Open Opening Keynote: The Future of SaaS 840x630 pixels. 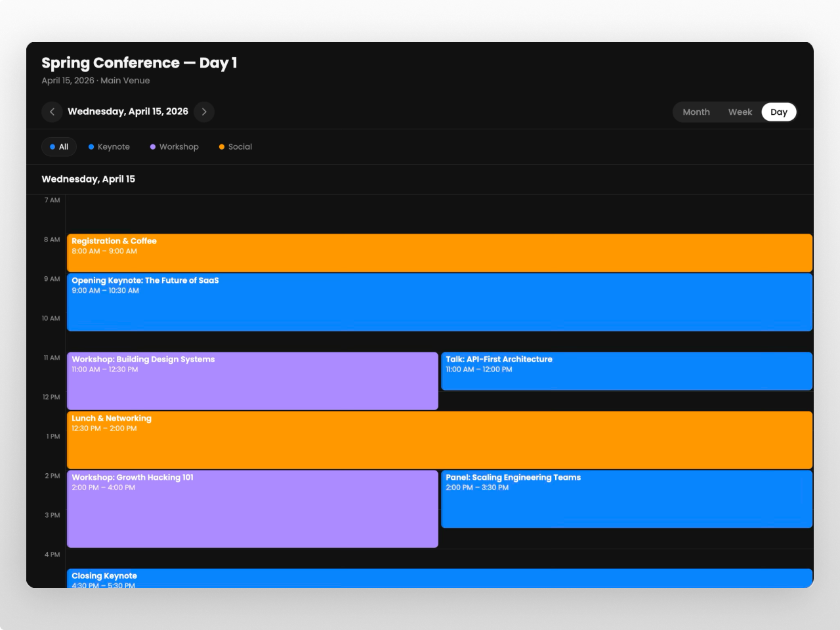tap(440, 302)
